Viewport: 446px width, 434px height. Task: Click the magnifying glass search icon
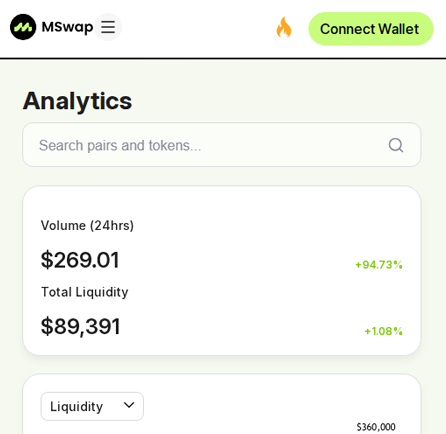tap(396, 145)
